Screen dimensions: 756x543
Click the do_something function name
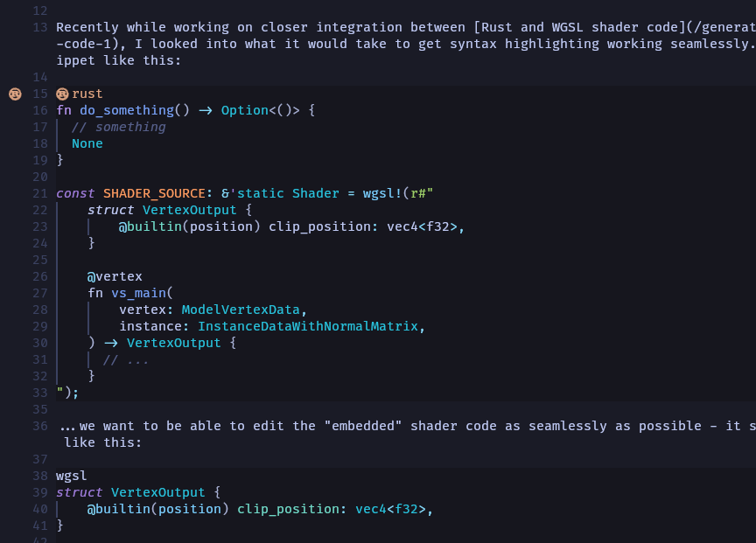click(126, 110)
